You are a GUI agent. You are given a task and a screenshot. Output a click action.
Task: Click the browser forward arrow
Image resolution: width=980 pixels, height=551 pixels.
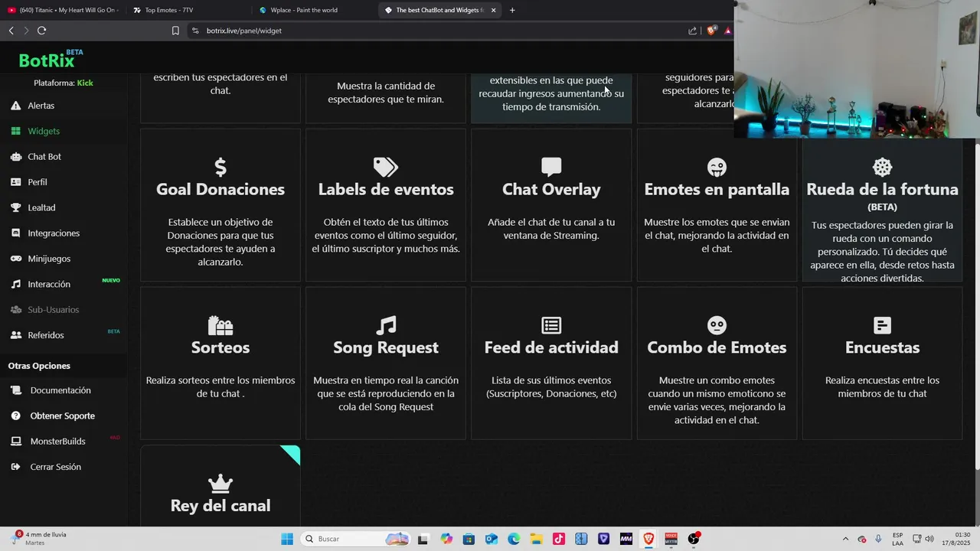coord(26,31)
